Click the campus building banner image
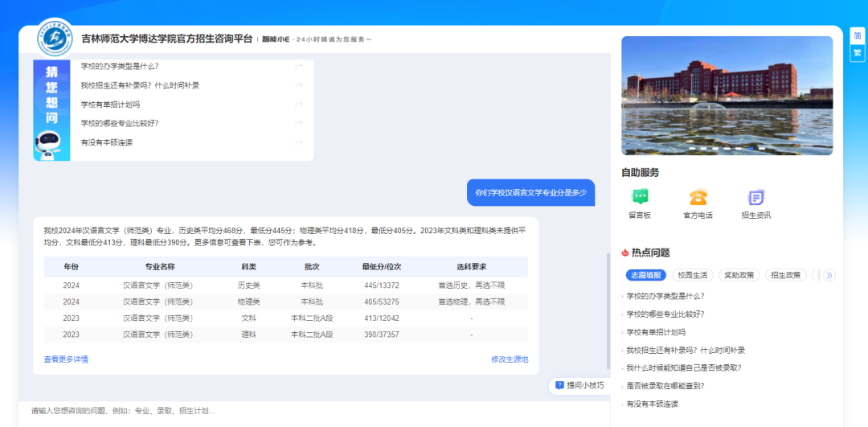The height and width of the screenshot is (427, 868). (727, 95)
